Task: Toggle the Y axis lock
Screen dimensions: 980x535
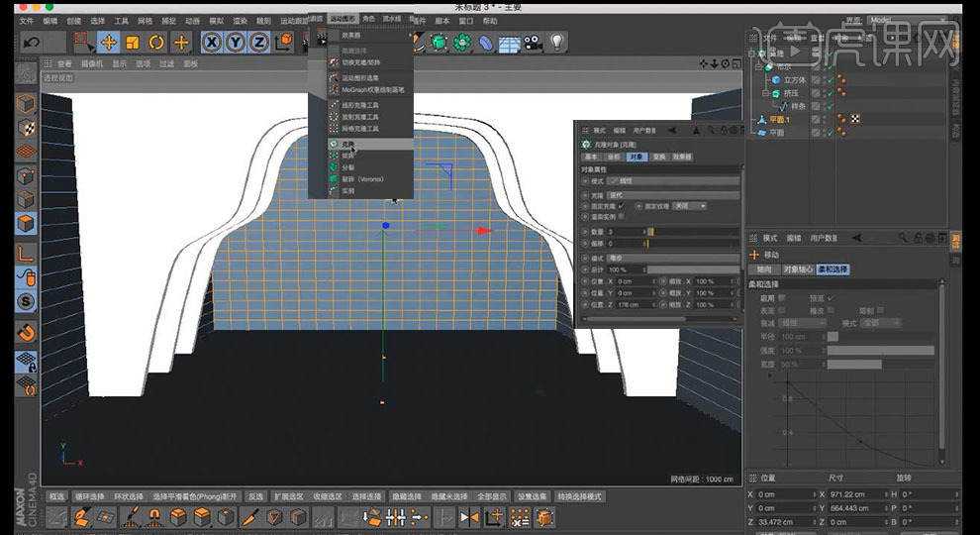Action: pos(236,43)
